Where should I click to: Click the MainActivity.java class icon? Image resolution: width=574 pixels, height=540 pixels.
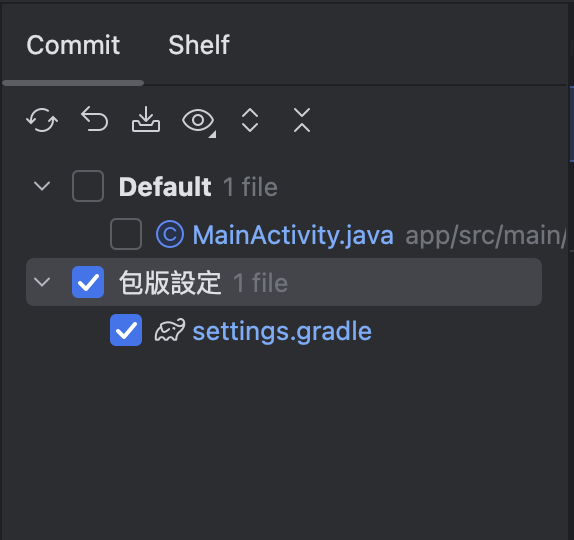coord(170,234)
